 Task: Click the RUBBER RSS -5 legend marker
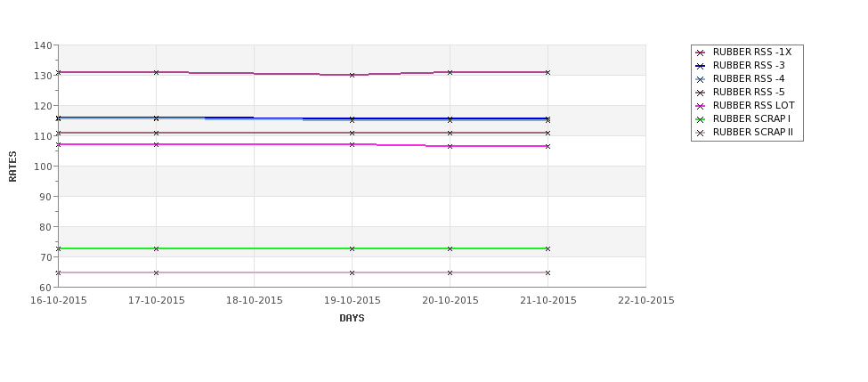(701, 93)
